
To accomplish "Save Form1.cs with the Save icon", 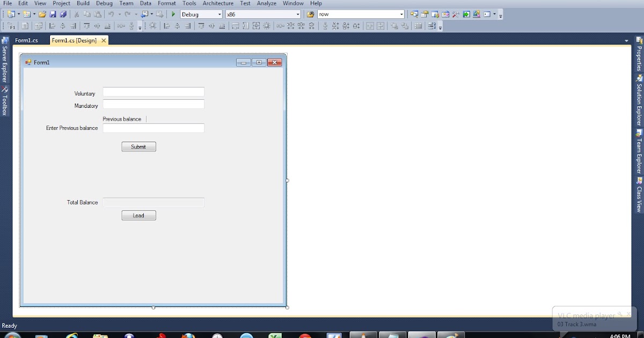I will (x=53, y=14).
